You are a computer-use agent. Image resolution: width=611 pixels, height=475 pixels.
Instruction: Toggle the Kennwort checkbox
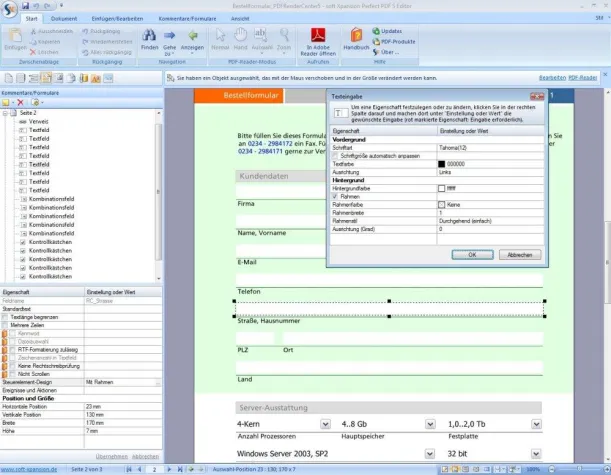tap(12, 334)
